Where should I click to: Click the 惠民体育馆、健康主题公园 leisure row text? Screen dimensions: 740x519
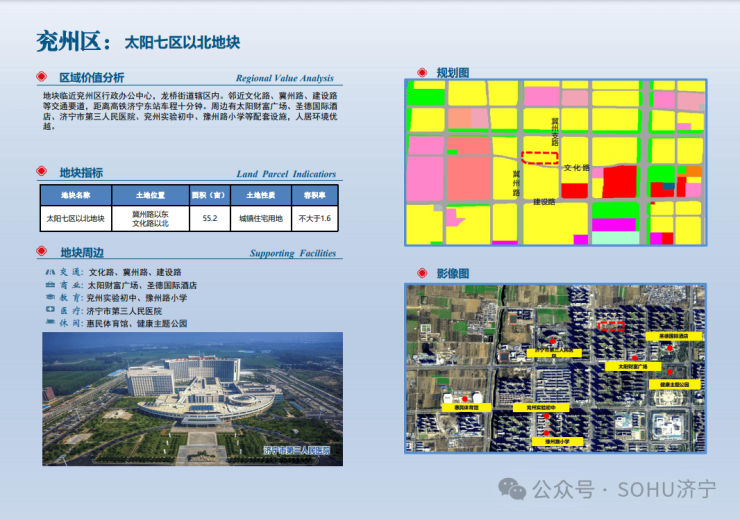point(137,324)
